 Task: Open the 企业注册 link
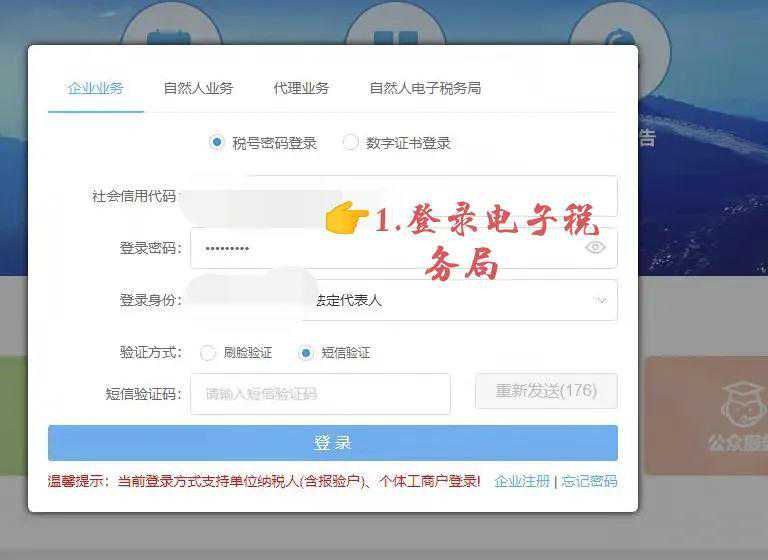[x=522, y=481]
